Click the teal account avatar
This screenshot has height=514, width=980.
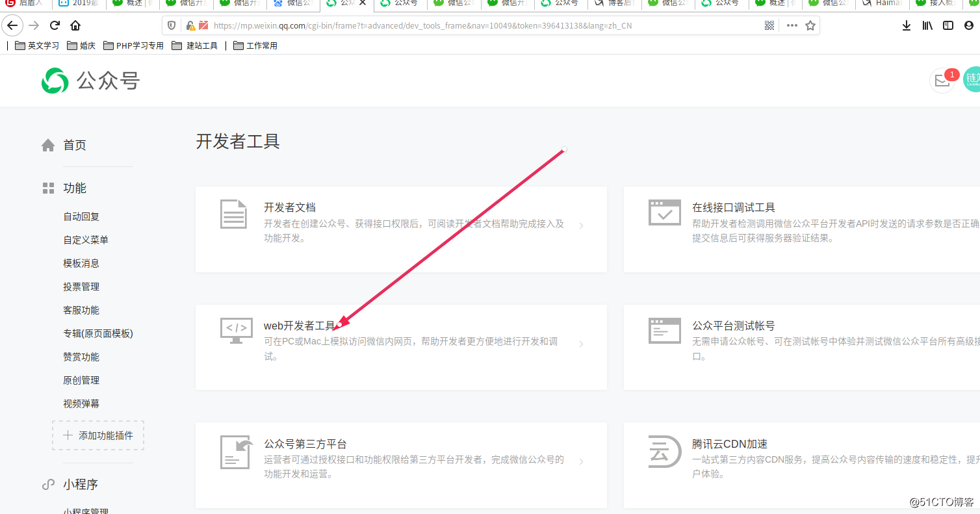click(972, 79)
